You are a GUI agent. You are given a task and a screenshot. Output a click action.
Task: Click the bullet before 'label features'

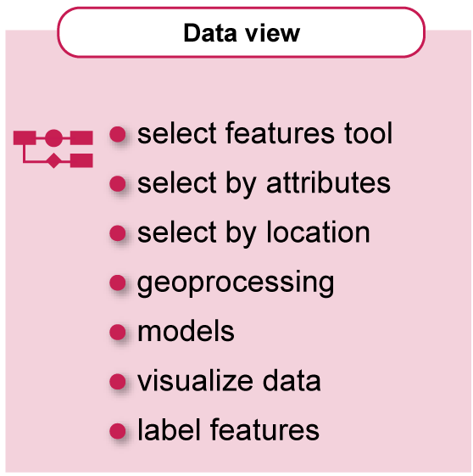[x=118, y=431]
